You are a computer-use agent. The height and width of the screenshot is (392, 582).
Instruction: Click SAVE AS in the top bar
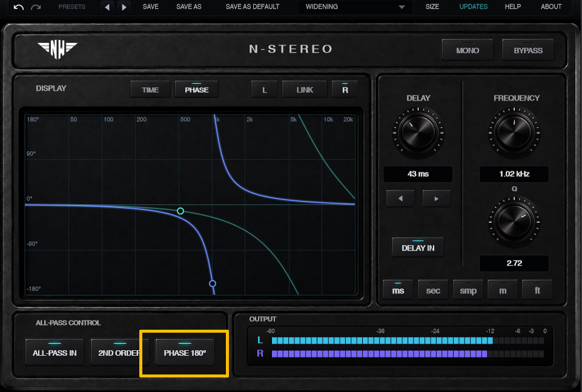[x=188, y=7]
